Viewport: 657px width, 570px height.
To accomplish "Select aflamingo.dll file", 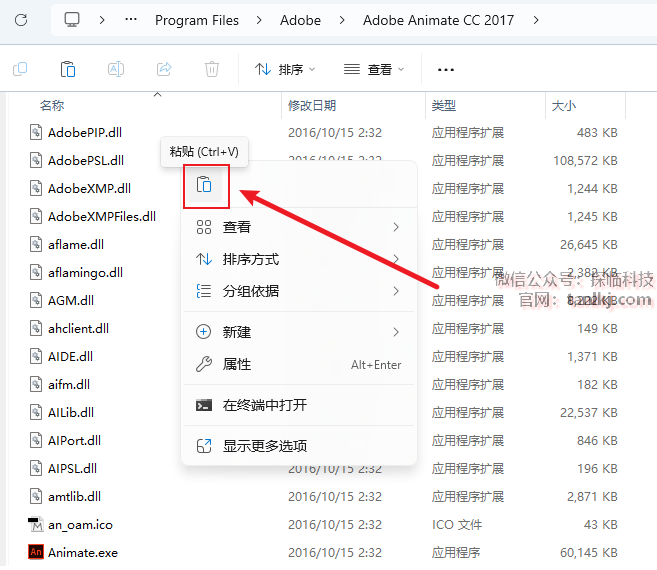I will [85, 272].
